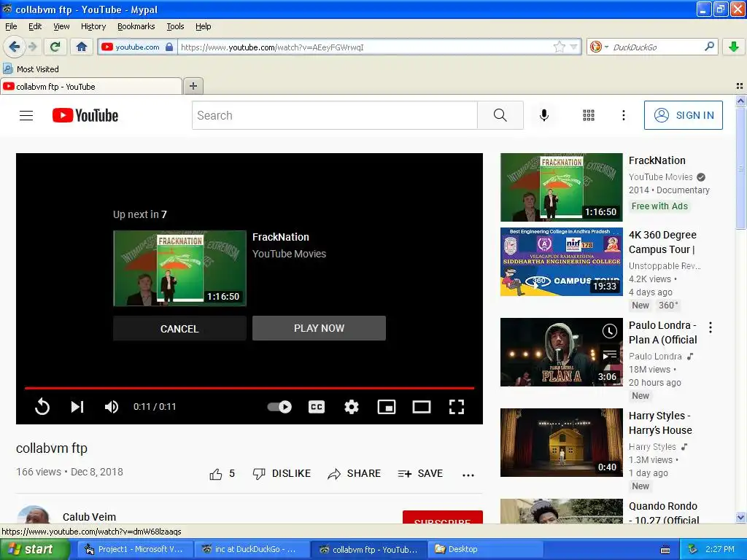Image resolution: width=747 pixels, height=560 pixels.
Task: Click the CANCEL autoplay button
Action: point(179,329)
